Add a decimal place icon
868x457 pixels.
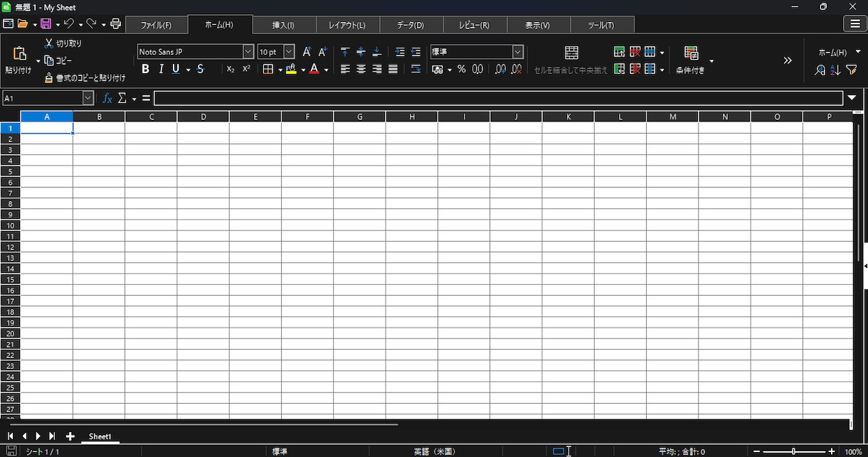tap(500, 69)
